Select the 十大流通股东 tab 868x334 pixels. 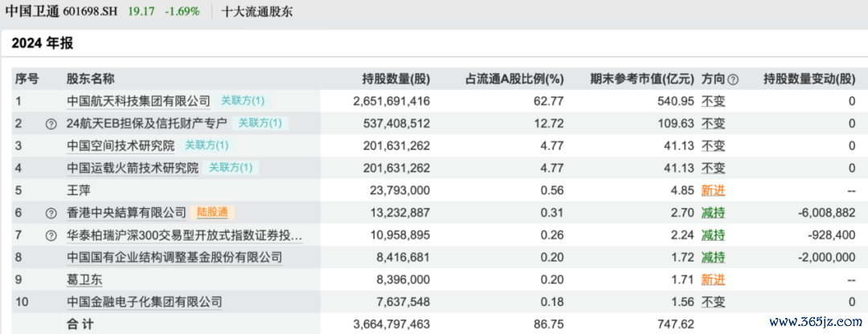256,12
